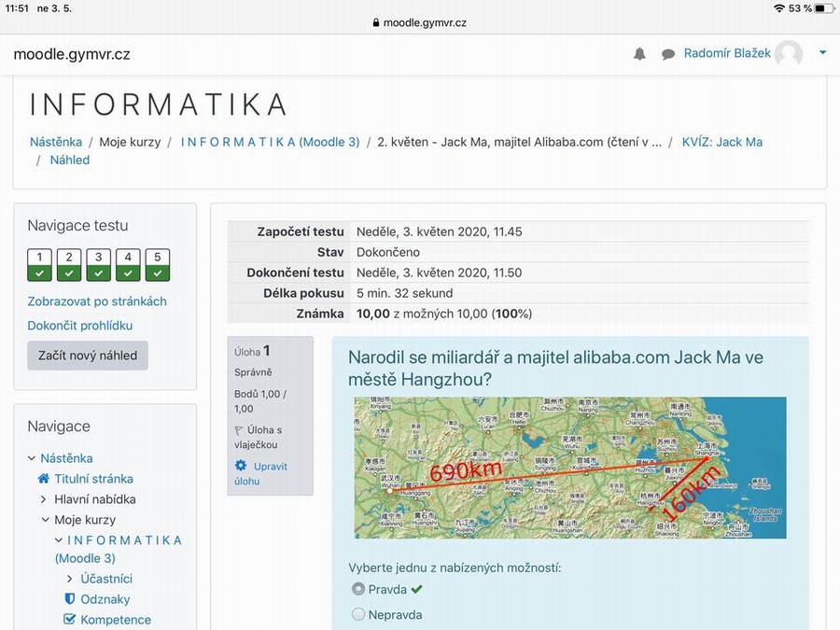The image size is (840, 630).
Task: Open Odznaky in the navigation tree
Action: pyautogui.click(x=105, y=599)
